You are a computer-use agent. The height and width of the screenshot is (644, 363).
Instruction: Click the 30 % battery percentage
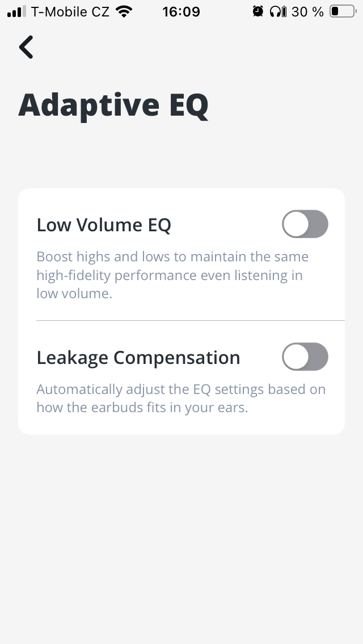pos(307,11)
